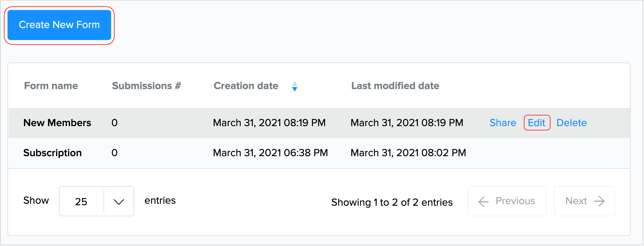Expand the entries-per-page dropdown chevron

pos(119,201)
